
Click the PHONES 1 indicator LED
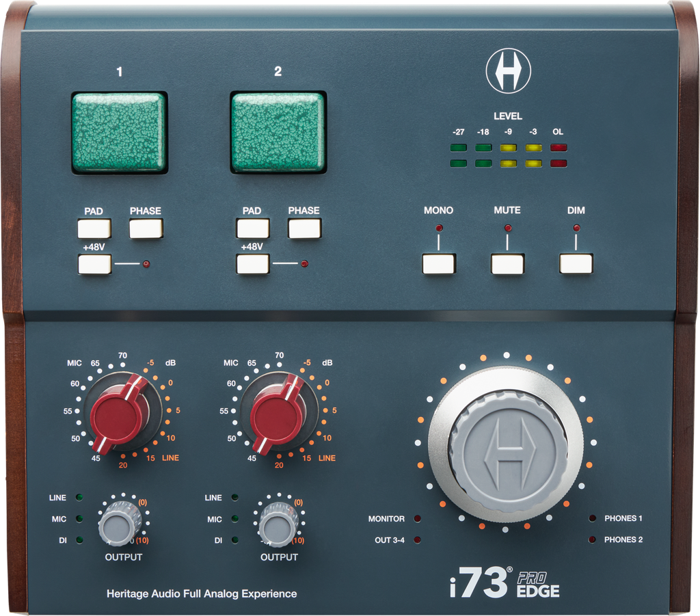click(x=593, y=518)
